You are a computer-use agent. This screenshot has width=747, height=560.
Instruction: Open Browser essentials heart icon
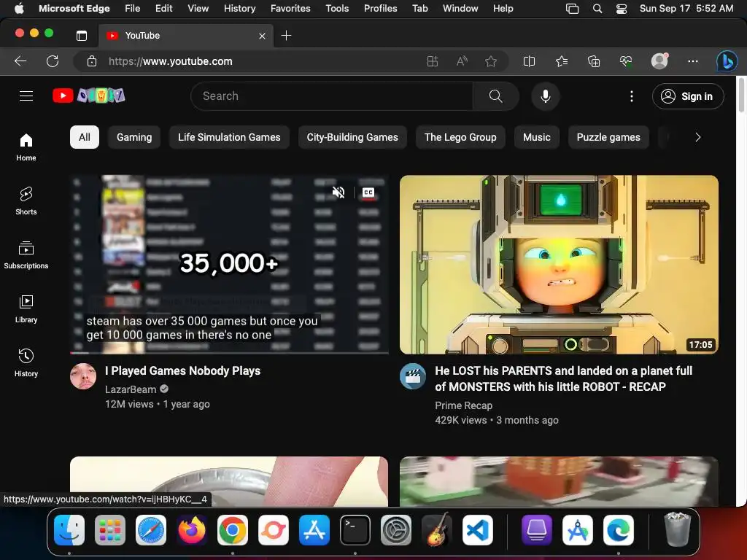(x=626, y=61)
